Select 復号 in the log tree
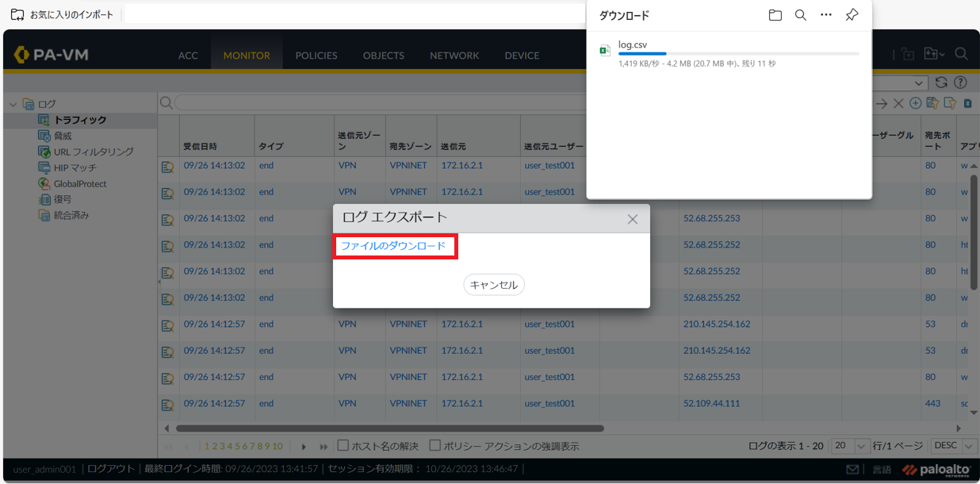The image size is (980, 484). click(63, 199)
